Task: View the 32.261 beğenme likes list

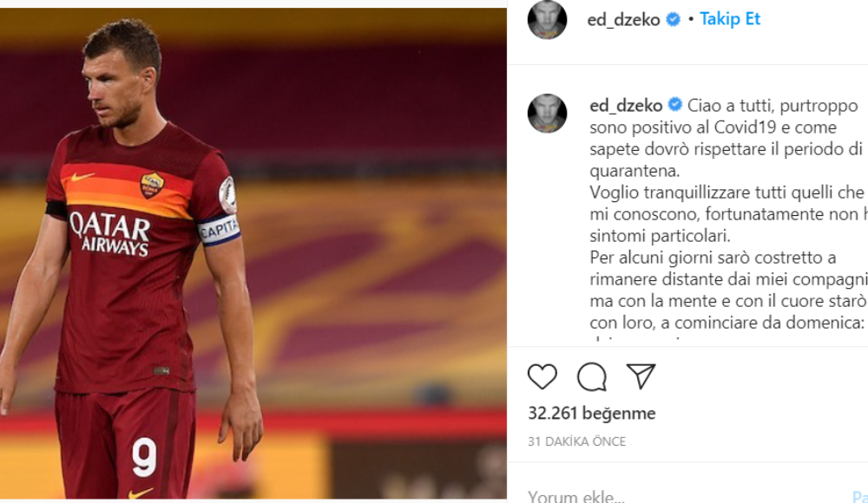Action: (x=592, y=414)
